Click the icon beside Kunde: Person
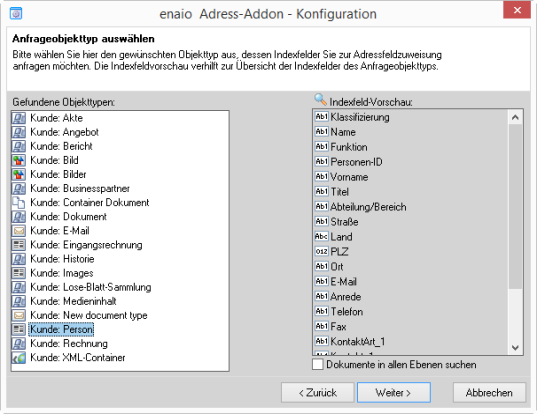537x414 pixels. (x=19, y=329)
